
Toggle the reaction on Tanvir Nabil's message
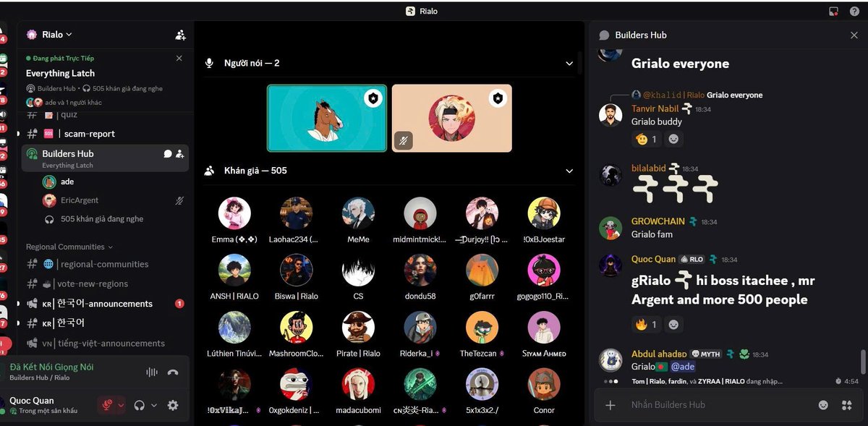[x=647, y=139]
